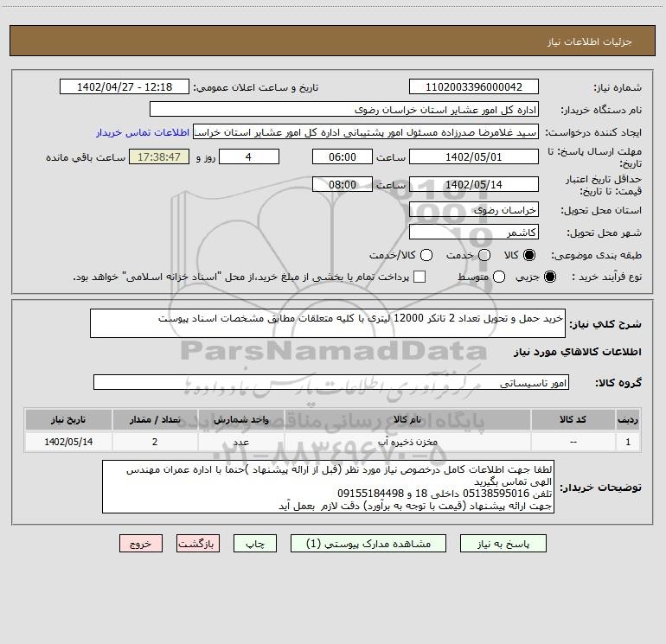Open the اطلاعات تماس خریدار link
Screen dimensions: 666x644
pyautogui.click(x=143, y=132)
